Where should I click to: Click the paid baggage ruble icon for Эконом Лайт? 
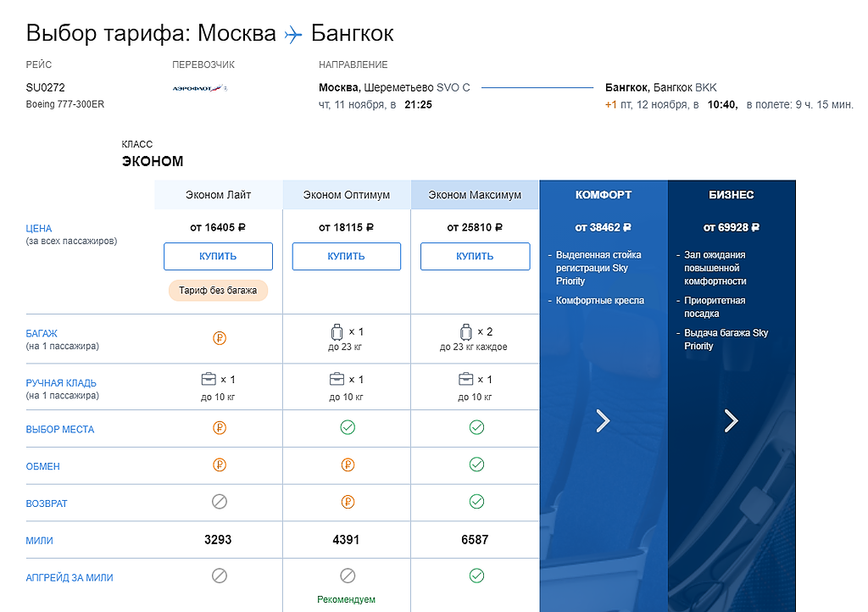(220, 338)
